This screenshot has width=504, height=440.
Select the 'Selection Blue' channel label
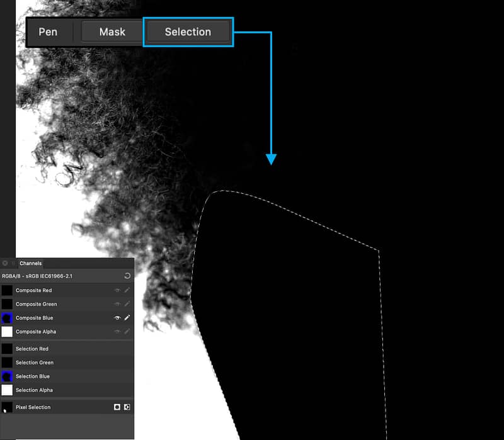[33, 376]
